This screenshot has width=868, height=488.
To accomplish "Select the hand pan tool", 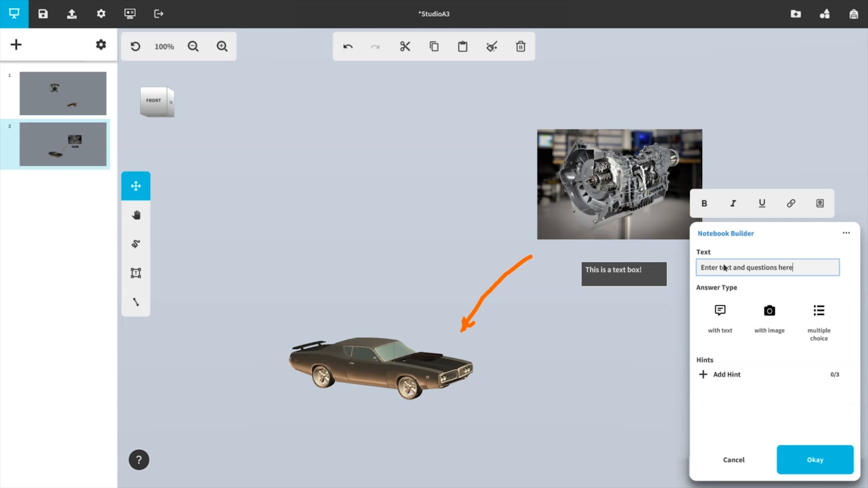I will tap(136, 215).
